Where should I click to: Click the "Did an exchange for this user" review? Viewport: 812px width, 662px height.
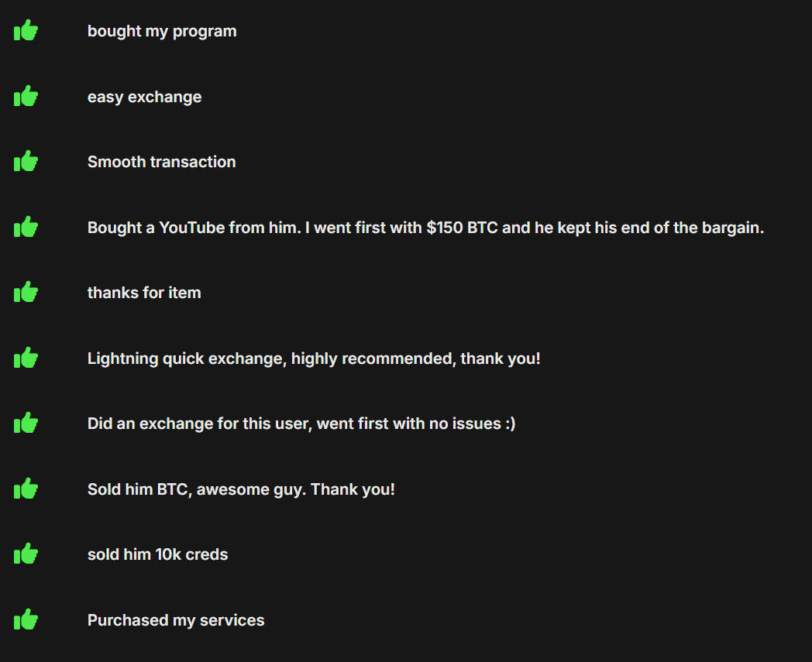pyautogui.click(x=301, y=424)
